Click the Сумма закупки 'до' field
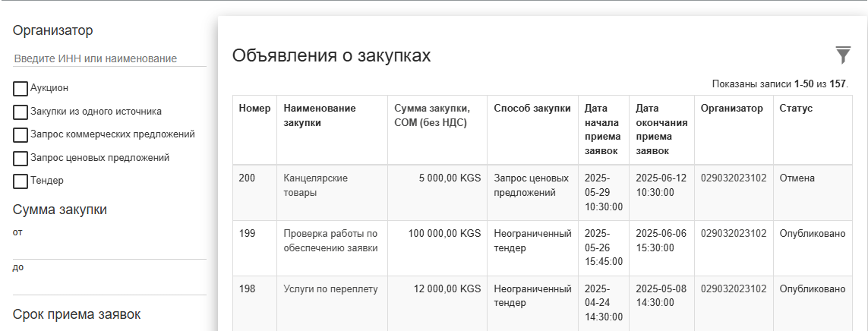 tap(109, 285)
